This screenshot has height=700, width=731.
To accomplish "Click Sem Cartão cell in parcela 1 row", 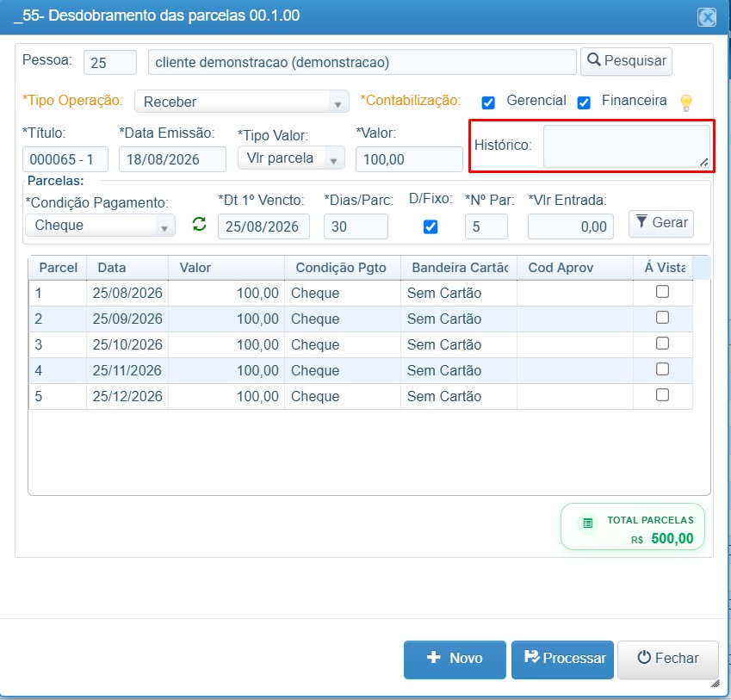I will pos(459,293).
